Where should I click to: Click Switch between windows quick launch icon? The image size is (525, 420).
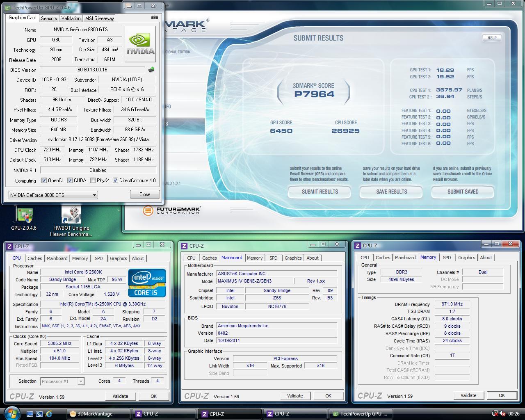[x=39, y=414]
